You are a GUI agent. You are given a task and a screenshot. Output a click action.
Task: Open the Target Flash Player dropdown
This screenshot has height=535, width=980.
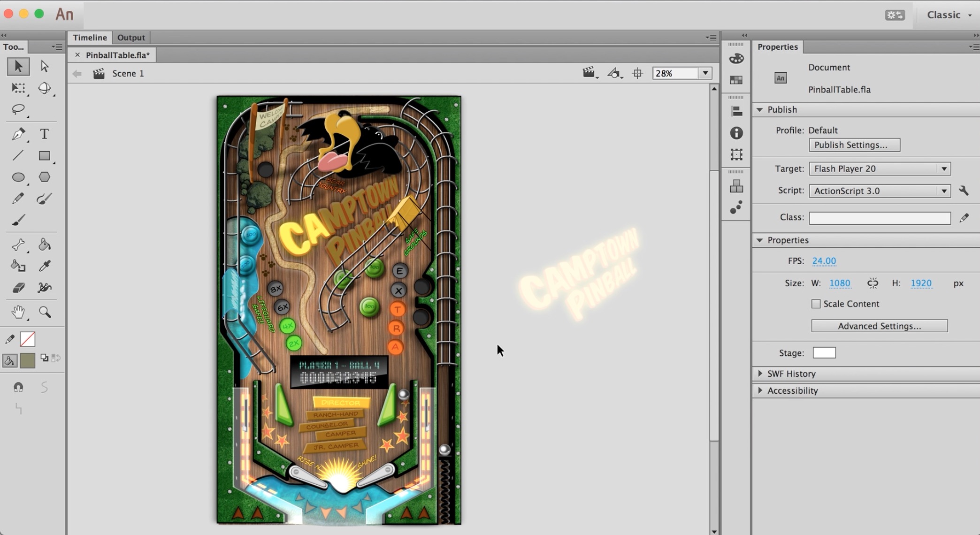(944, 169)
